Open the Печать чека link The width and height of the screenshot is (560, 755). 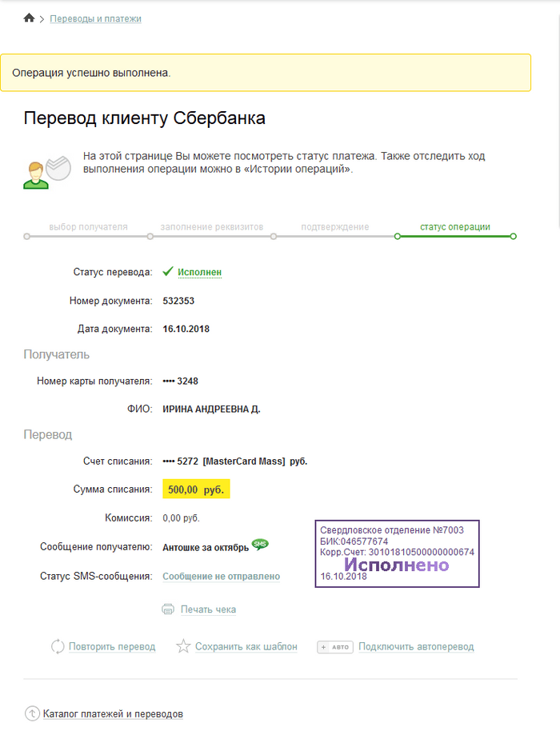click(x=208, y=609)
